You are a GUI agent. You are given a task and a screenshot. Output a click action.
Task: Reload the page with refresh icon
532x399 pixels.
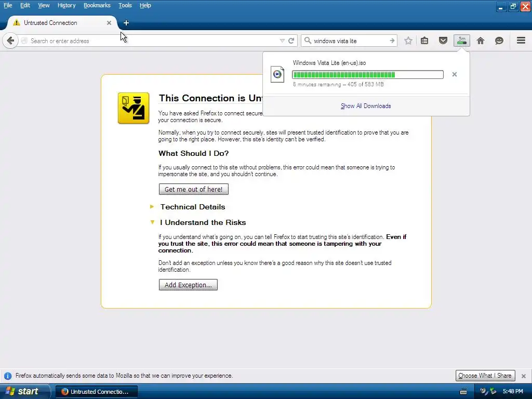[291, 41]
